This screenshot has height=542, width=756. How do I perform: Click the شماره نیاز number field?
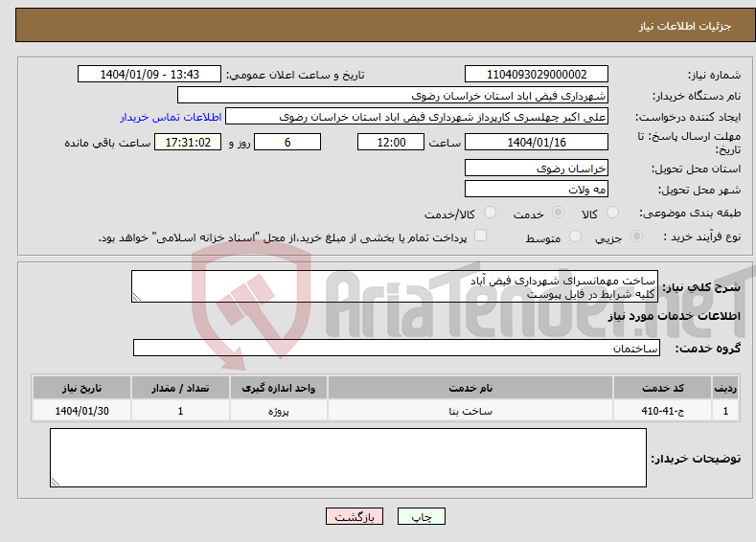click(537, 74)
